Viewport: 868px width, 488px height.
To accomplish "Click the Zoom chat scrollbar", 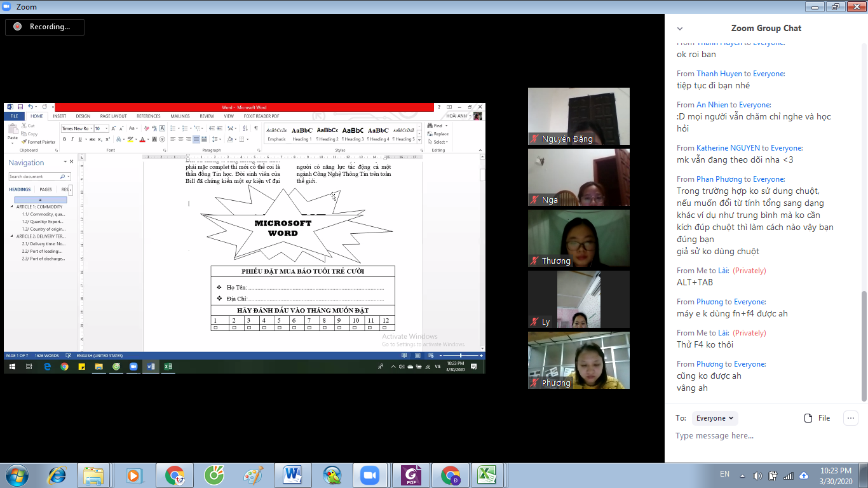I will (x=864, y=346).
